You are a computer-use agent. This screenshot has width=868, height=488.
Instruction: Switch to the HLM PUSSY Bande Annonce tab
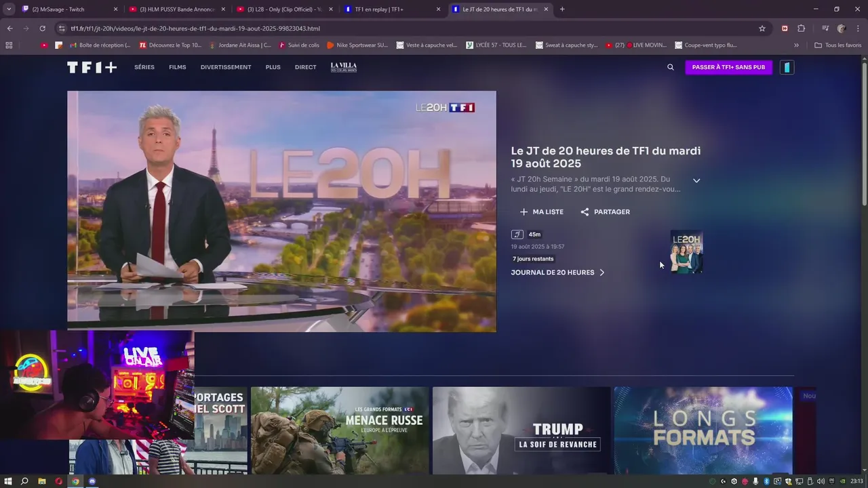(178, 9)
